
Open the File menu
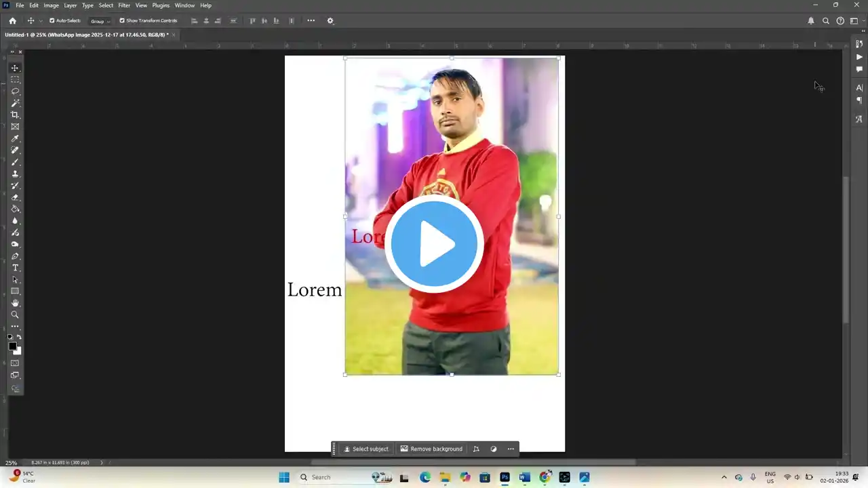(20, 5)
